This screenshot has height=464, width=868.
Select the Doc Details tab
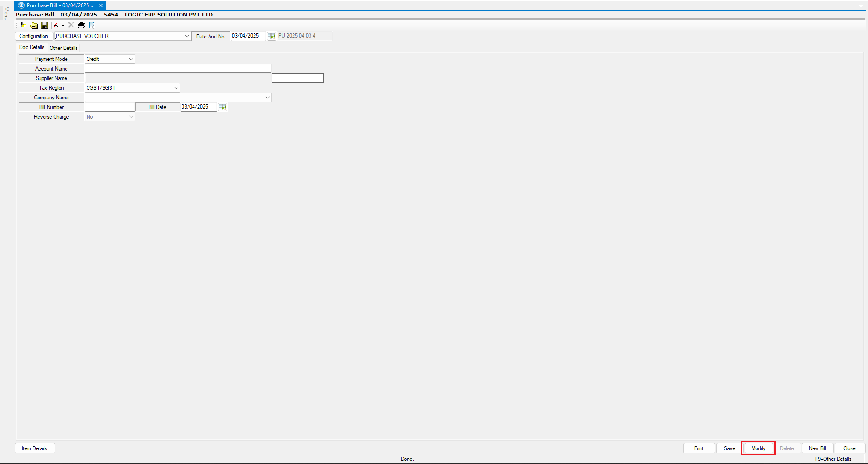[32, 48]
